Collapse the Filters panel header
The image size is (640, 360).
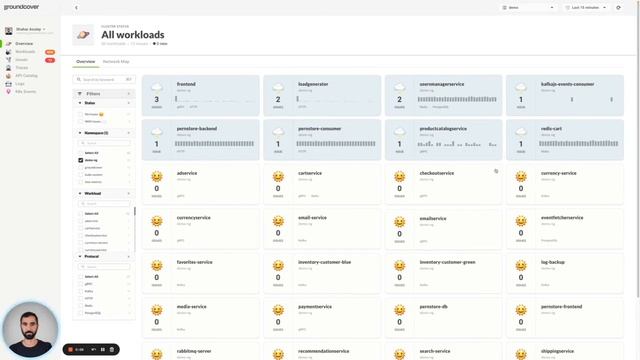point(129,94)
